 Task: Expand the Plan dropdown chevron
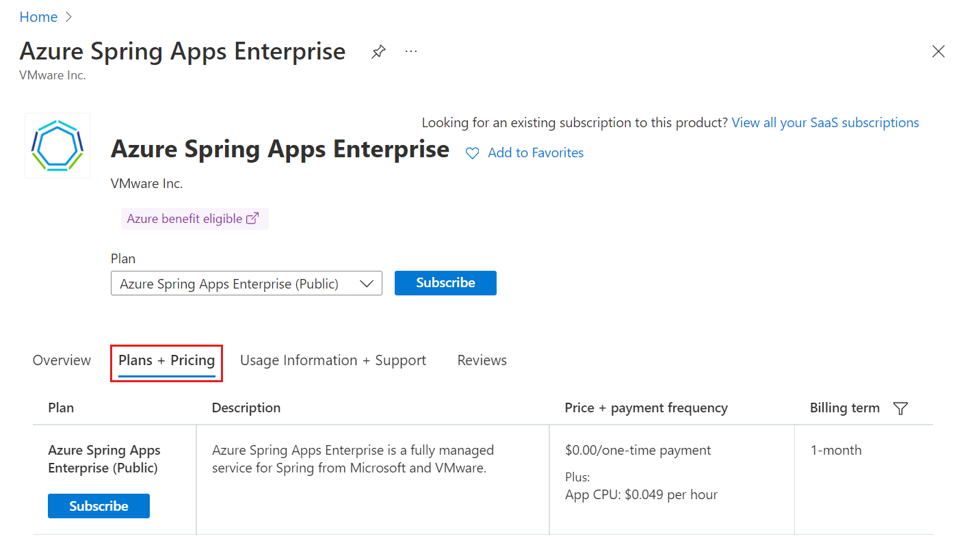coord(366,283)
